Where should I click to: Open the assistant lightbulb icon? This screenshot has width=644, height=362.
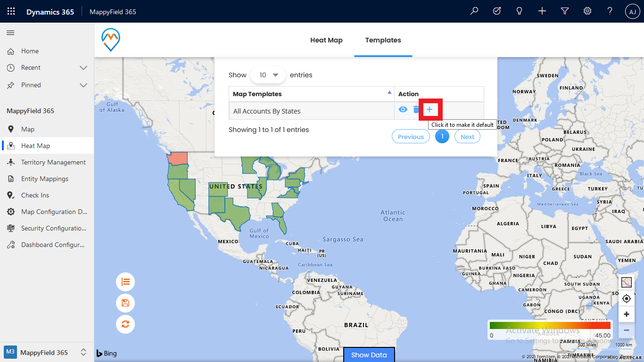pos(520,11)
